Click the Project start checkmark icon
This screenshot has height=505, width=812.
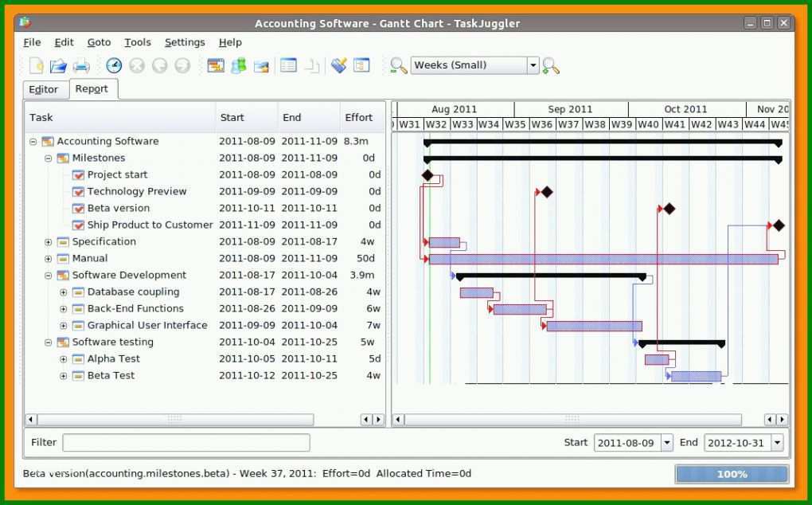pos(78,175)
